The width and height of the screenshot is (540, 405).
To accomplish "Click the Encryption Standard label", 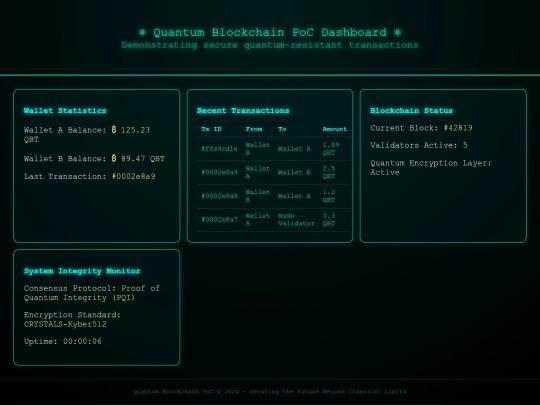I will click(x=72, y=315).
